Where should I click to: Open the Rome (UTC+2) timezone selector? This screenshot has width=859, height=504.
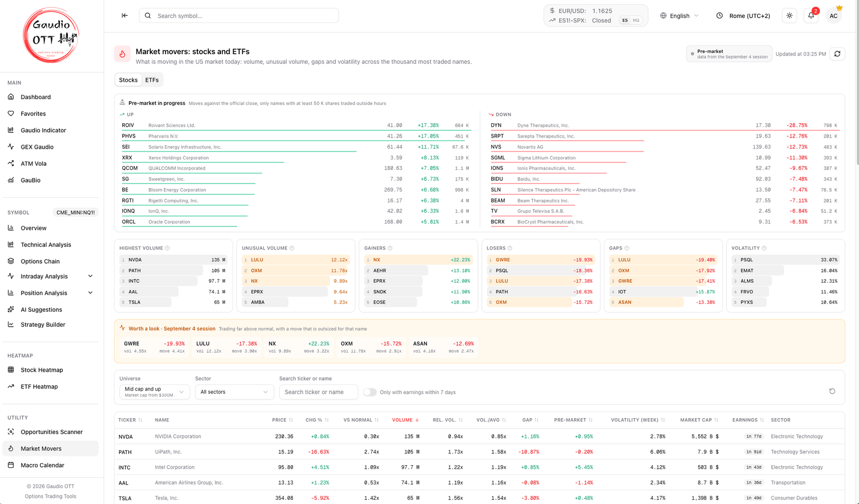(x=743, y=16)
